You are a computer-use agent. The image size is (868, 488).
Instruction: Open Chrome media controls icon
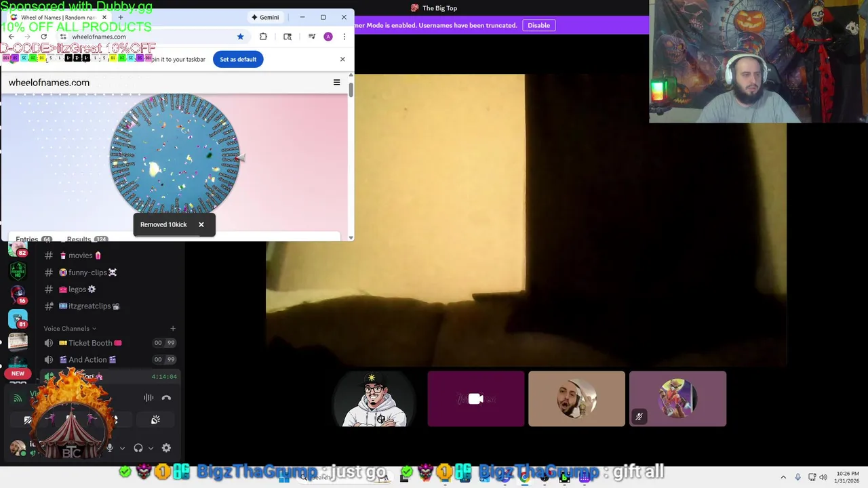(x=312, y=37)
